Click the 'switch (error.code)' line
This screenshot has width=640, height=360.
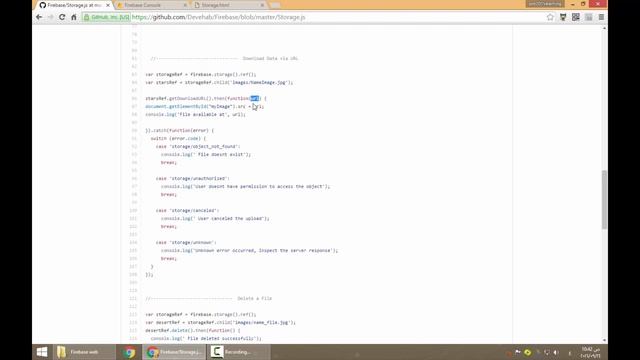pos(178,139)
